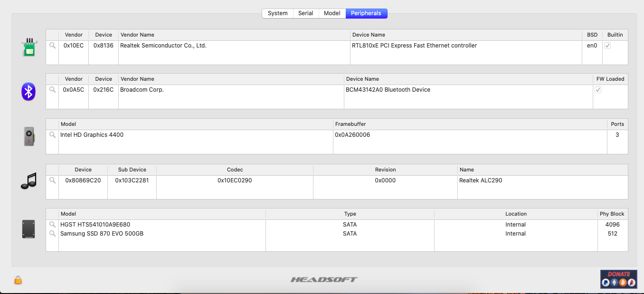Click the music notes audio icon
644x294 pixels.
point(28,181)
